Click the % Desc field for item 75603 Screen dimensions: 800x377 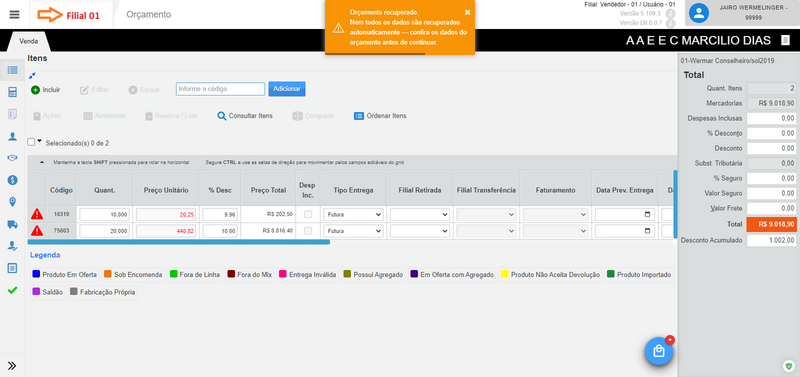tap(220, 231)
